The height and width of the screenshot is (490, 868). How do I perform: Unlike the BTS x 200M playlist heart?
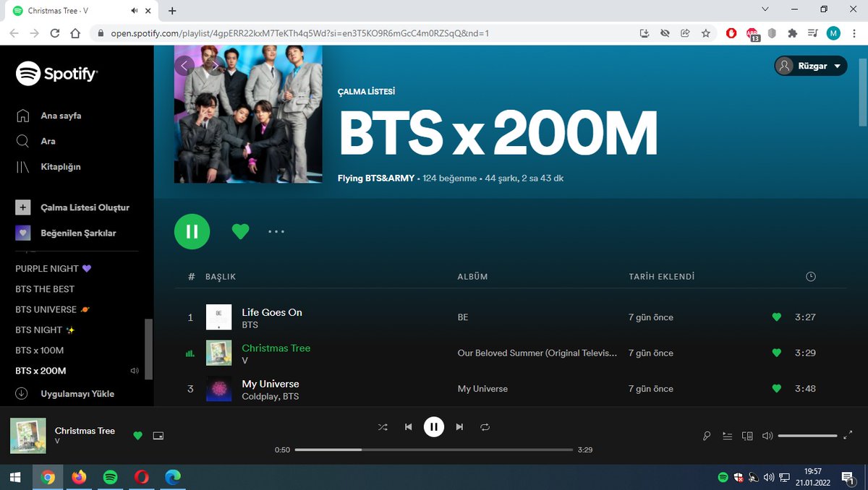click(240, 231)
